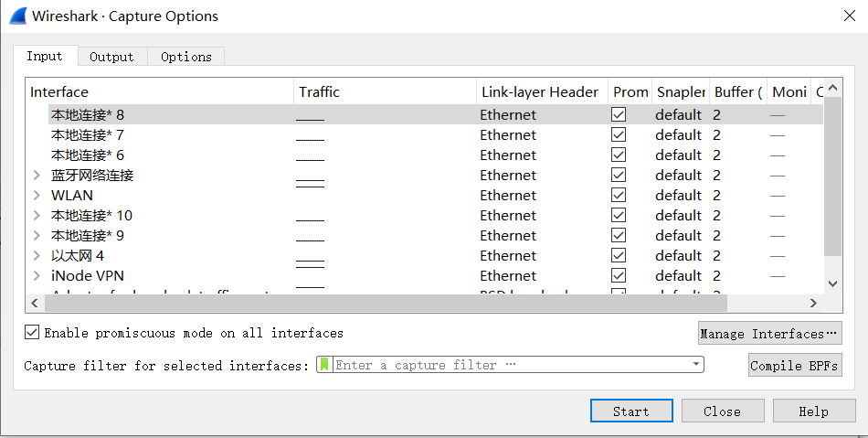Toggle promiscuous checkbox for 本地连接* 8
This screenshot has width=868, height=438.
pyautogui.click(x=619, y=114)
